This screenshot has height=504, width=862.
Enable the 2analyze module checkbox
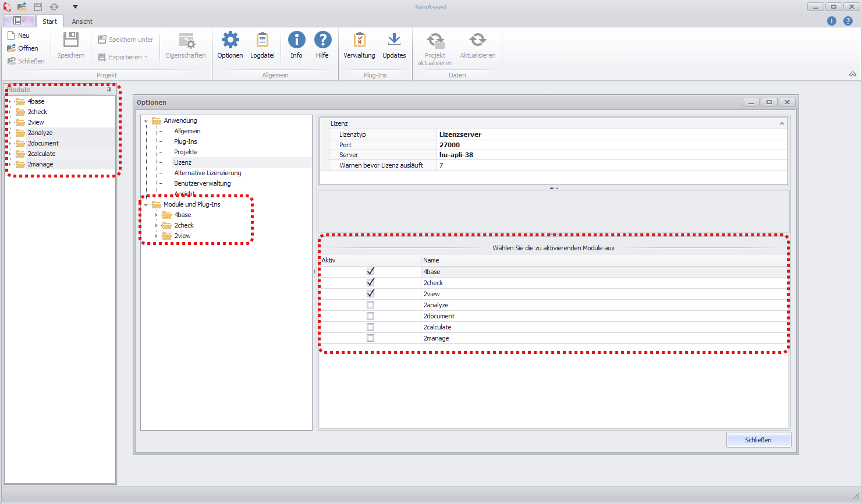(370, 304)
